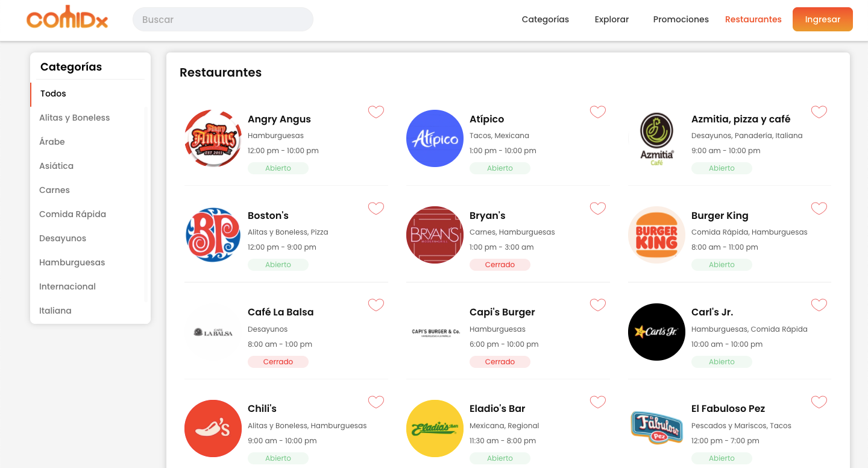The width and height of the screenshot is (868, 468).
Task: Open the Categorías menu in header
Action: 546,19
